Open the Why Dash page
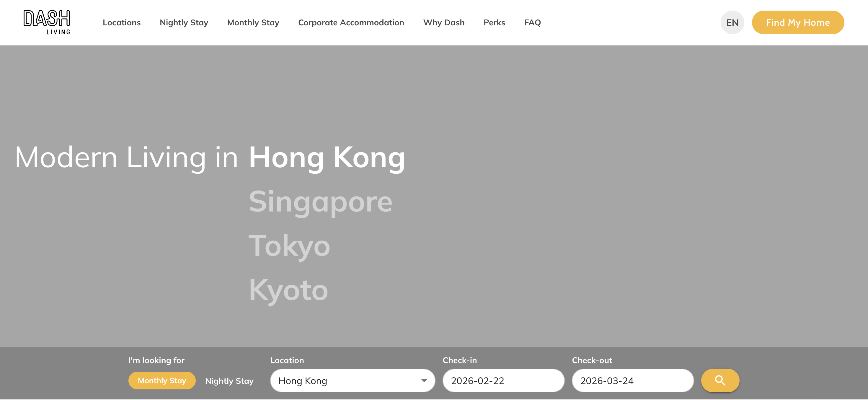 [443, 22]
